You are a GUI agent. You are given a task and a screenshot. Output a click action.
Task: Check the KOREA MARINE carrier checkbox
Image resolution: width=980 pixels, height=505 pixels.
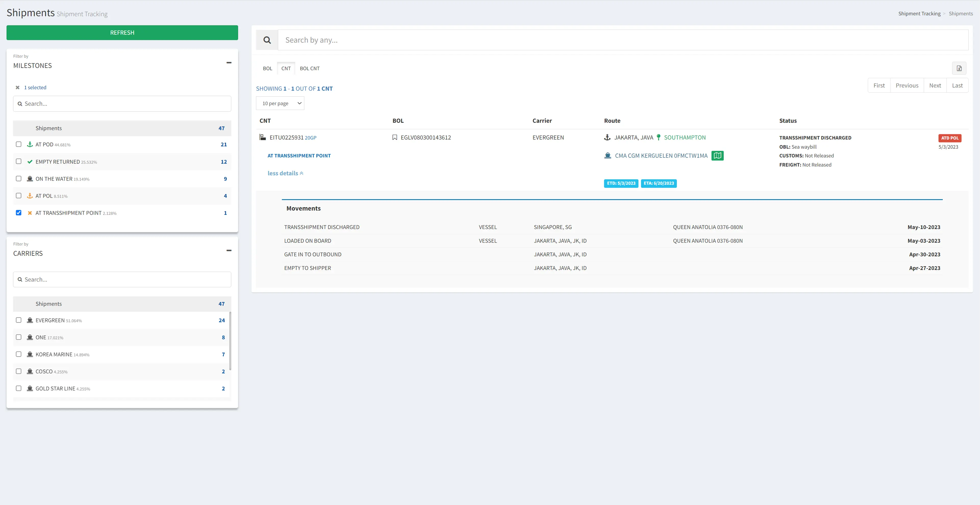(x=19, y=354)
